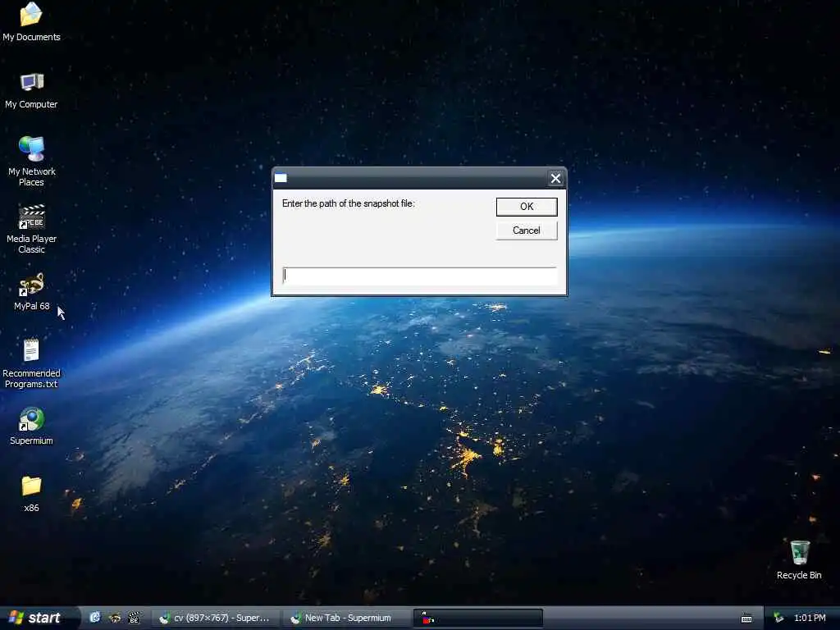Screen dimensions: 840x630
Task: Focus the snapshot file path text box
Action: [x=419, y=276]
